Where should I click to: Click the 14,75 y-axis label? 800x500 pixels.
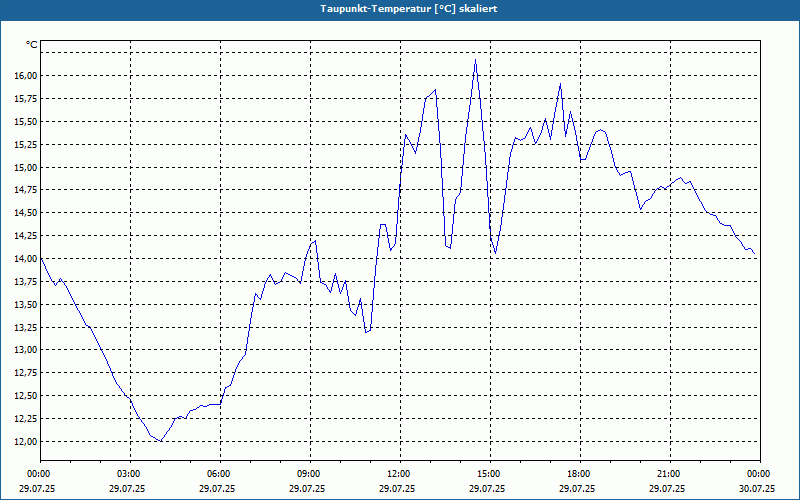(25, 190)
